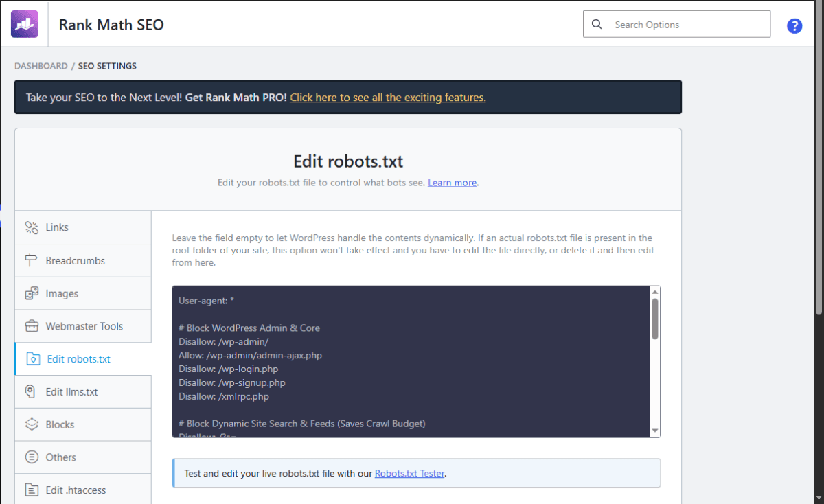The image size is (824, 504).
Task: Click the Rank Math SEO title
Action: coord(111,25)
